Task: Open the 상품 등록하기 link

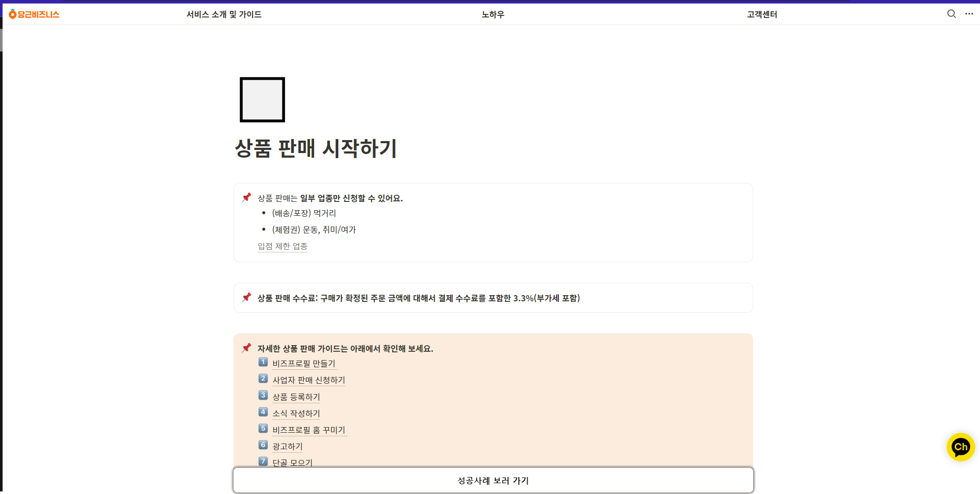Action: (296, 397)
